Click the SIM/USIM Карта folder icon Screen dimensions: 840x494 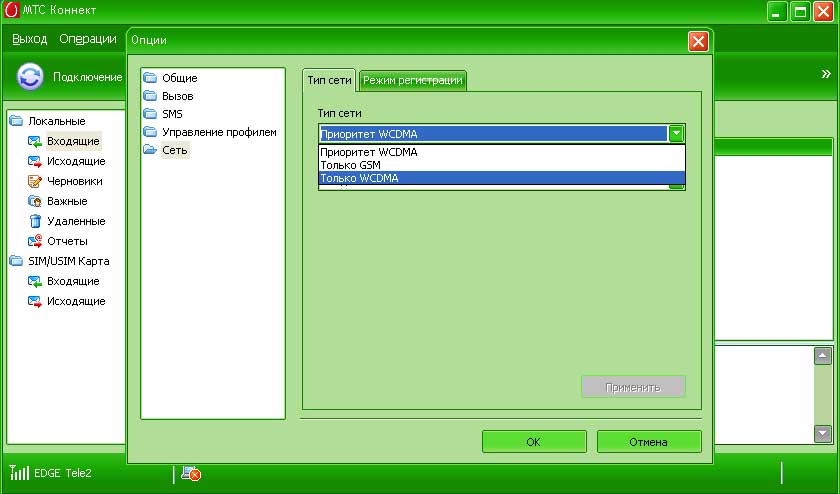click(x=17, y=261)
